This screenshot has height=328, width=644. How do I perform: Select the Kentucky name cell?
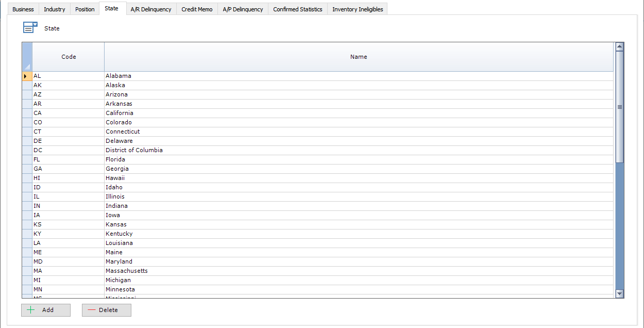tap(359, 234)
